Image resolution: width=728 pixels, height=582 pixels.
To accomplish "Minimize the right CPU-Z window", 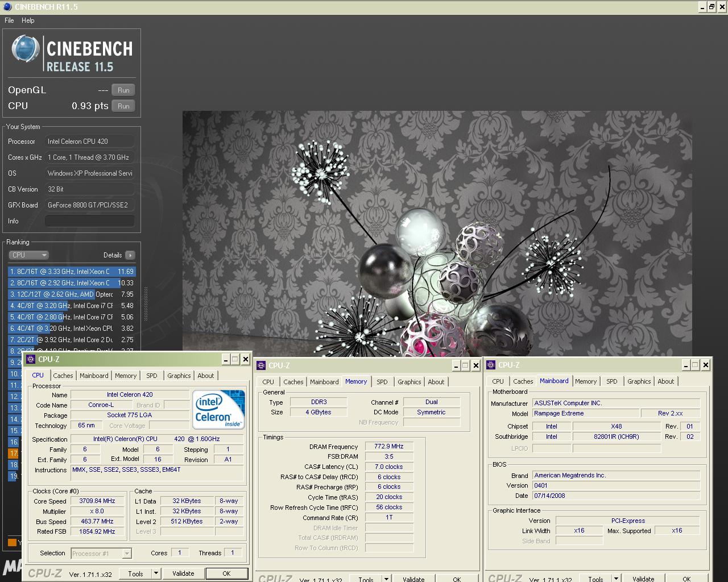I will click(686, 365).
